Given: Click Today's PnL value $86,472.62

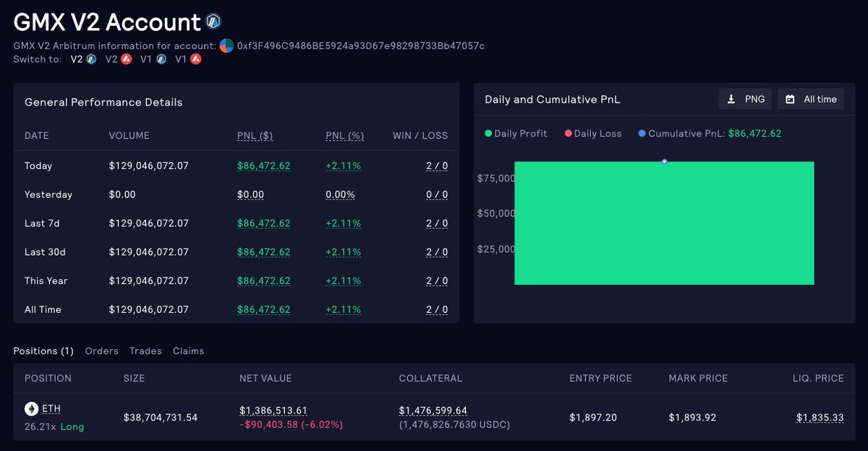Looking at the screenshot, I should pyautogui.click(x=264, y=166).
